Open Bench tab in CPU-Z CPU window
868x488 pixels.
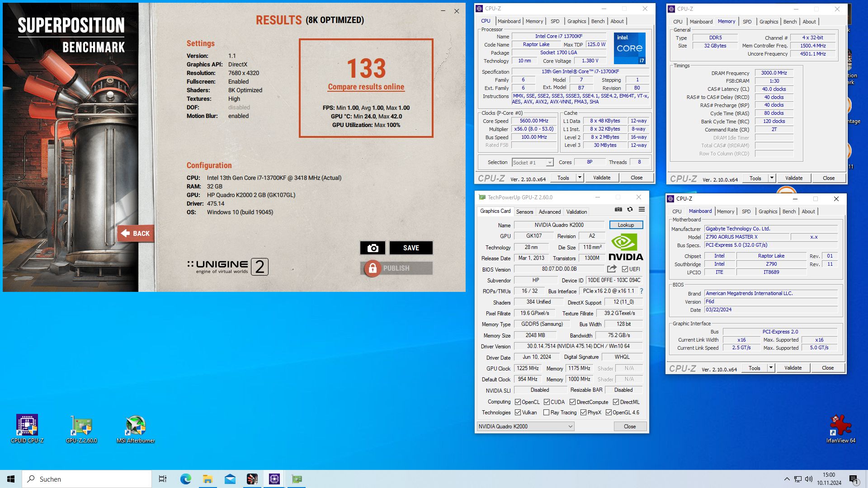coord(598,21)
